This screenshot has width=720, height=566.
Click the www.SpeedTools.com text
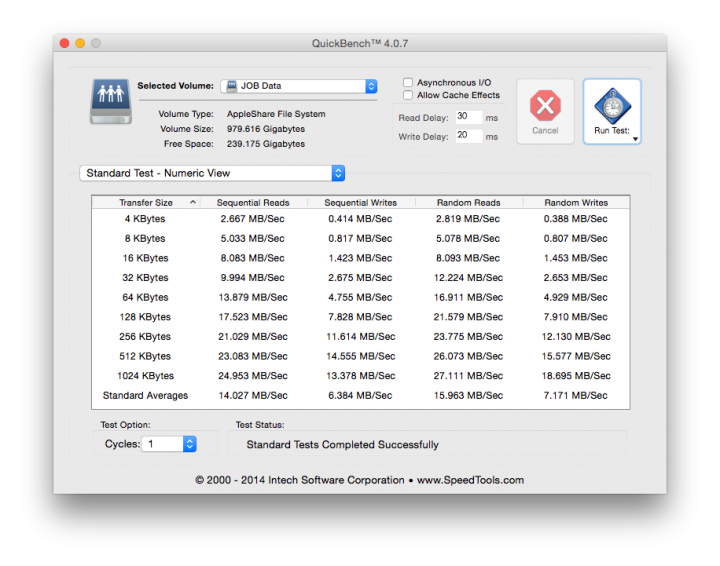pyautogui.click(x=470, y=480)
